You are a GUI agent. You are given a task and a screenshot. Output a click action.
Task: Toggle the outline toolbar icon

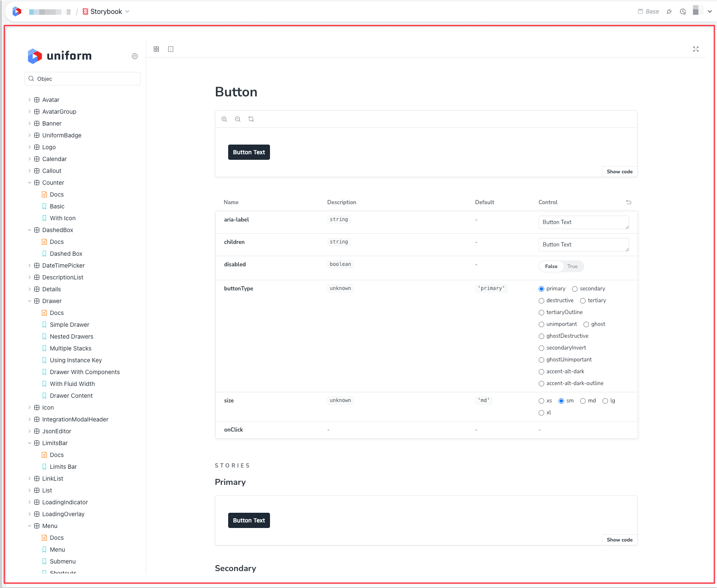click(171, 49)
